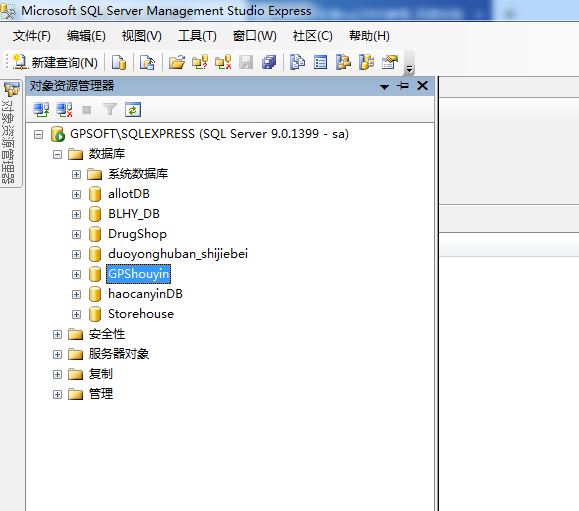
Task: Collapse the 数据库 databases folder
Action: pyautogui.click(x=57, y=154)
